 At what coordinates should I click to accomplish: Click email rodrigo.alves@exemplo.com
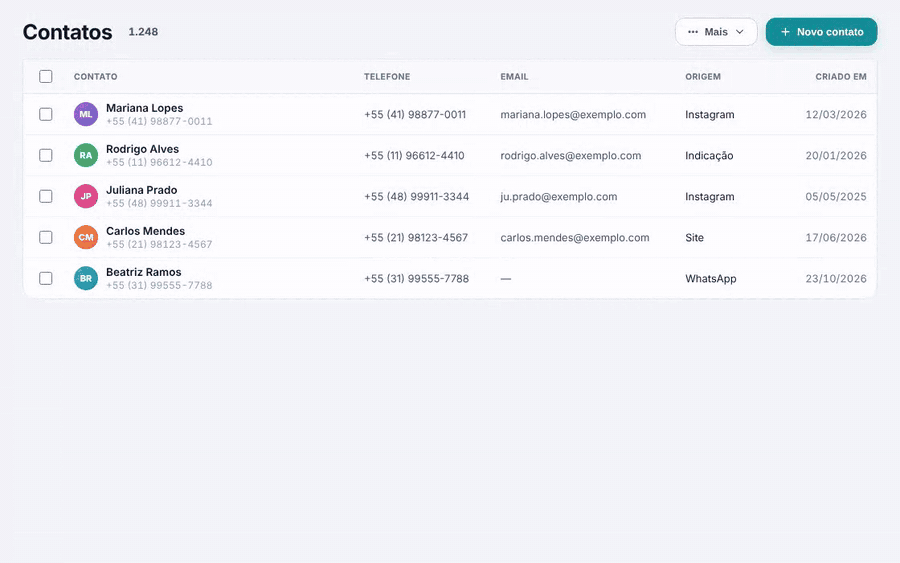(x=571, y=156)
